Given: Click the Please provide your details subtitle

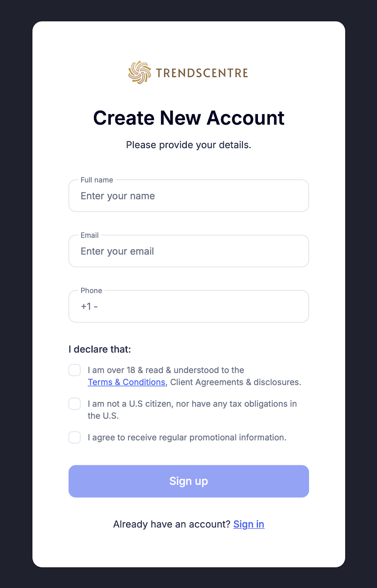Looking at the screenshot, I should click(x=188, y=145).
